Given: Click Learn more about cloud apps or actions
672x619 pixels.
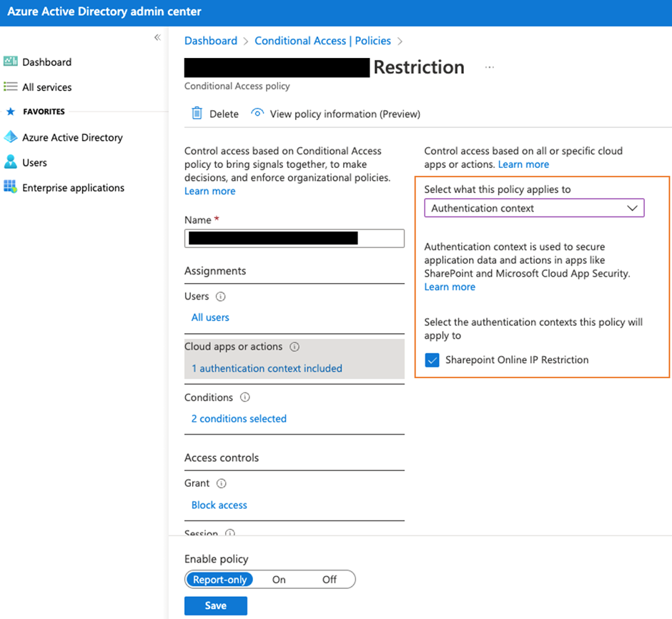Looking at the screenshot, I should 523,164.
